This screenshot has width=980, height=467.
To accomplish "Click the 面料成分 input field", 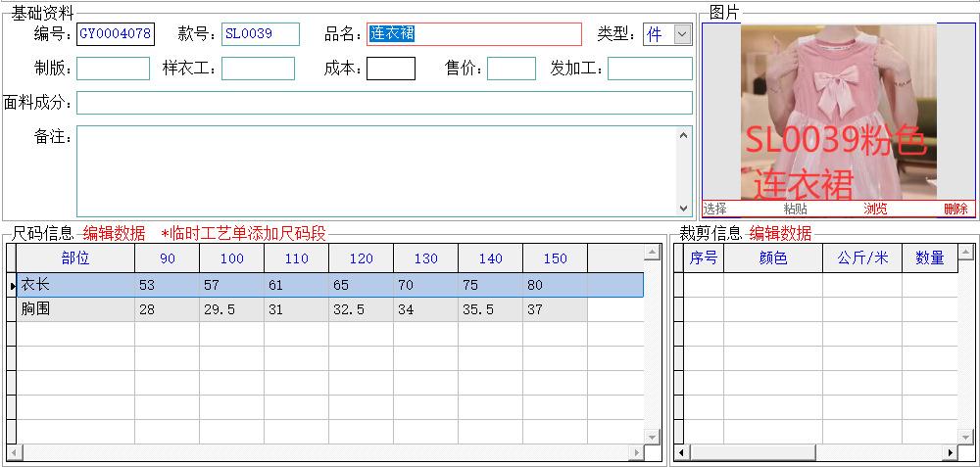I will pos(384,103).
